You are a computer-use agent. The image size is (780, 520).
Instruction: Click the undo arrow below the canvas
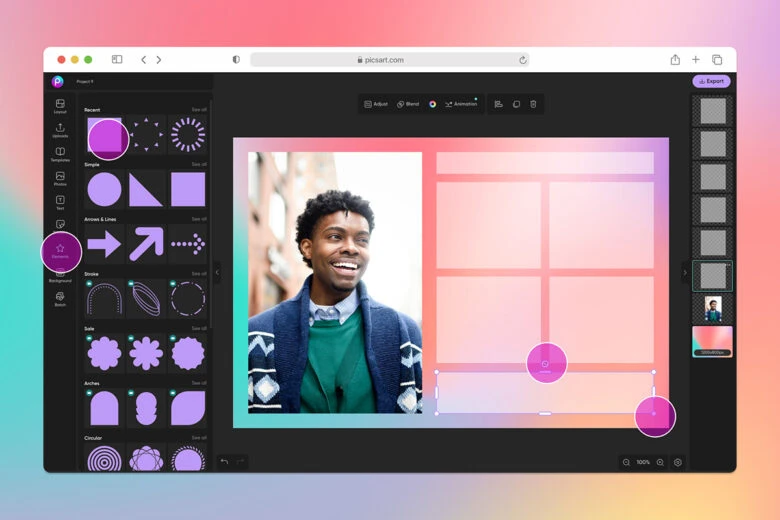coord(224,462)
